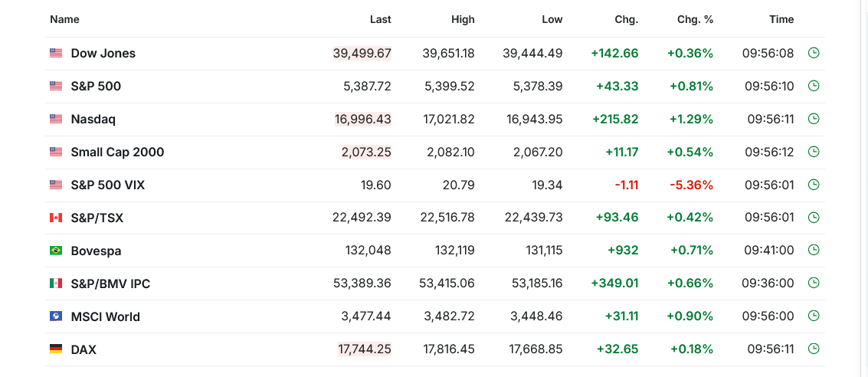Click the clock icon in Bovespa row
868x377 pixels.
tap(814, 251)
